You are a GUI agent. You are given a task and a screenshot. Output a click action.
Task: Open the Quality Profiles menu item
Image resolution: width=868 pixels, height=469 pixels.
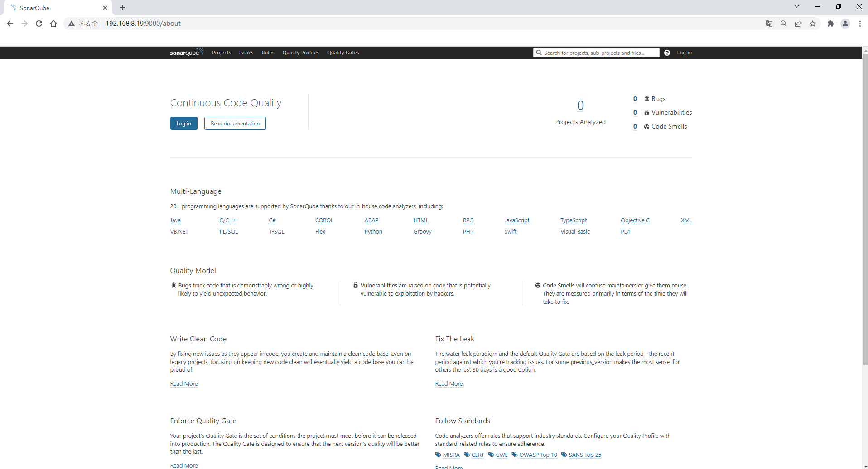click(x=301, y=53)
